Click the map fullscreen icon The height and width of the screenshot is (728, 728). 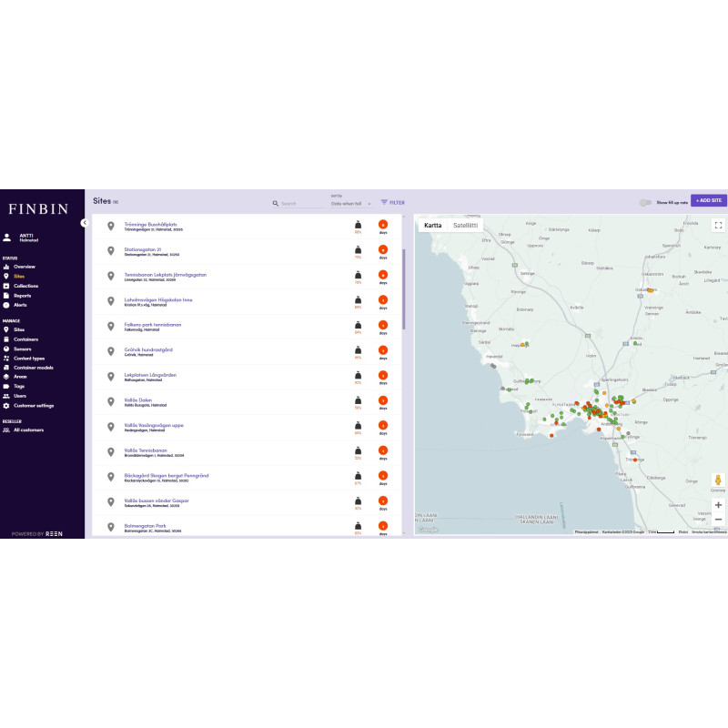pos(718,225)
